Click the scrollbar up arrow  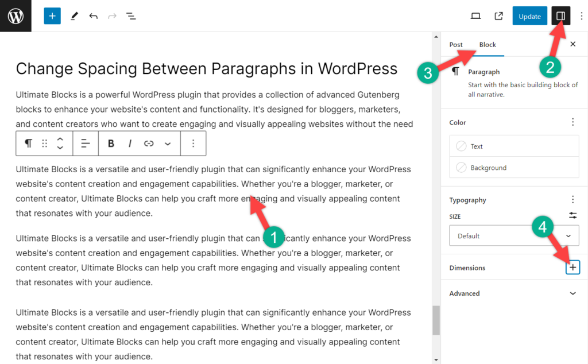coord(436,36)
